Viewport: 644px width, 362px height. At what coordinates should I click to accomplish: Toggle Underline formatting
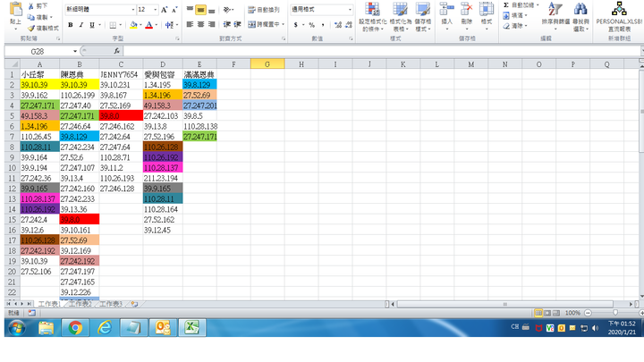pos(91,25)
